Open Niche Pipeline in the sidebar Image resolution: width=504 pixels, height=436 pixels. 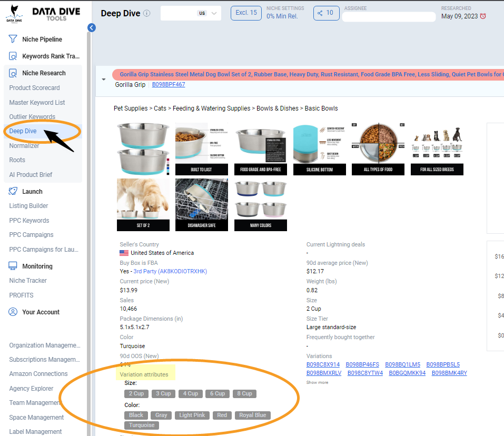point(42,39)
